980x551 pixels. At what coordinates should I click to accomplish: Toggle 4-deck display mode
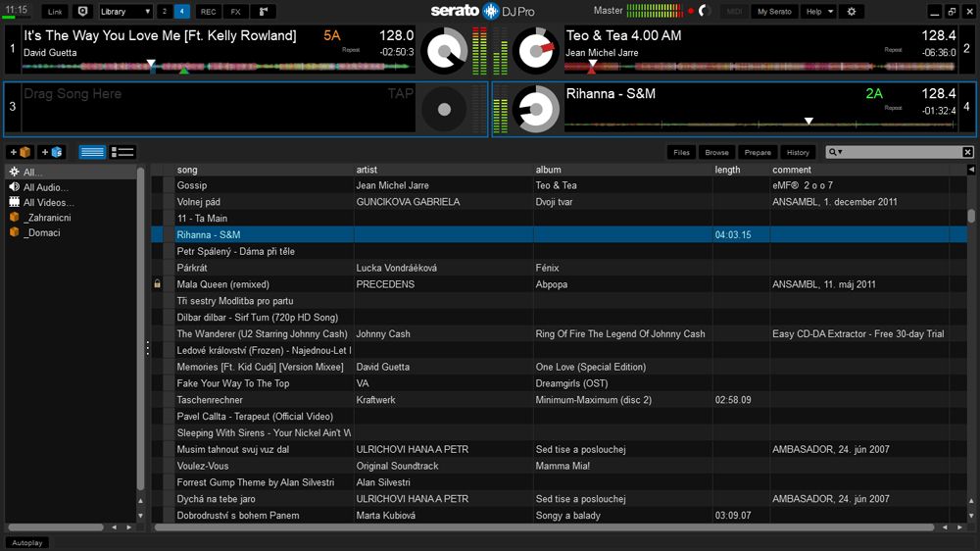pos(181,12)
